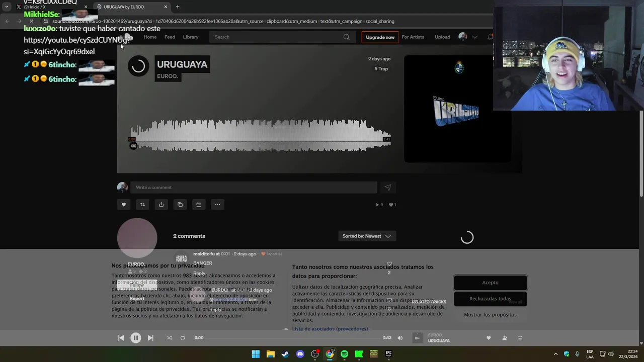The height and width of the screenshot is (362, 644).
Task: Pause the playing track in player bar
Action: (x=136, y=338)
